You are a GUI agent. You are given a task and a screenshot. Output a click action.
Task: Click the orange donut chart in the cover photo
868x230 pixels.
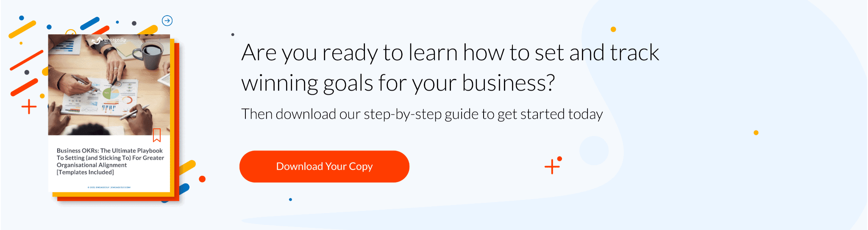point(127,100)
